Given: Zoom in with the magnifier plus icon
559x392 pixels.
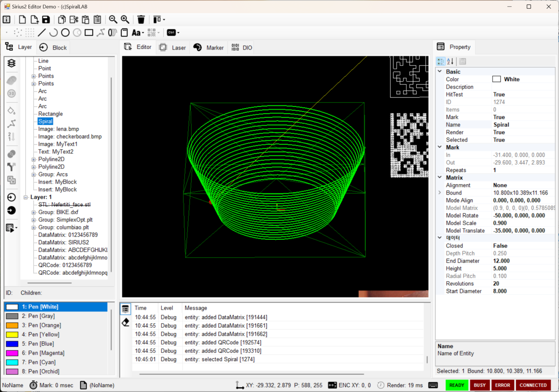Looking at the screenshot, I should (125, 20).
